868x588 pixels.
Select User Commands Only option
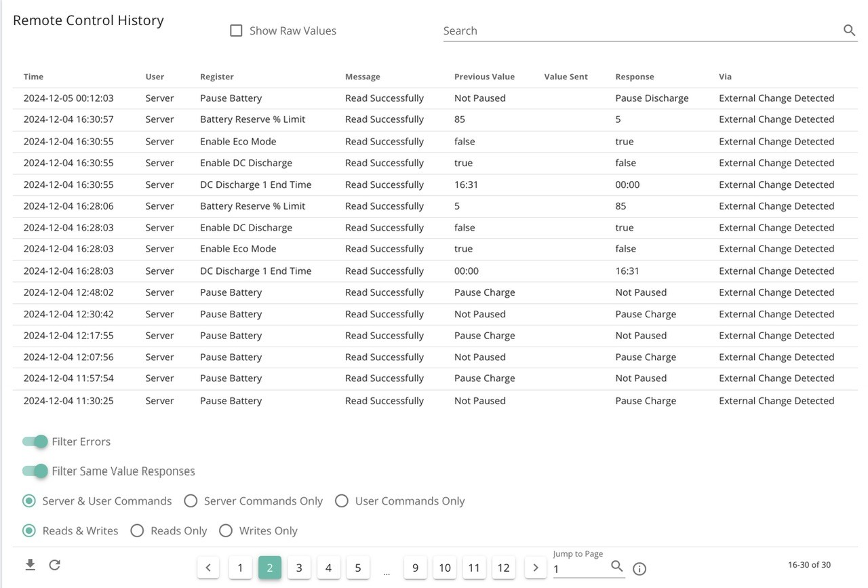coord(342,501)
